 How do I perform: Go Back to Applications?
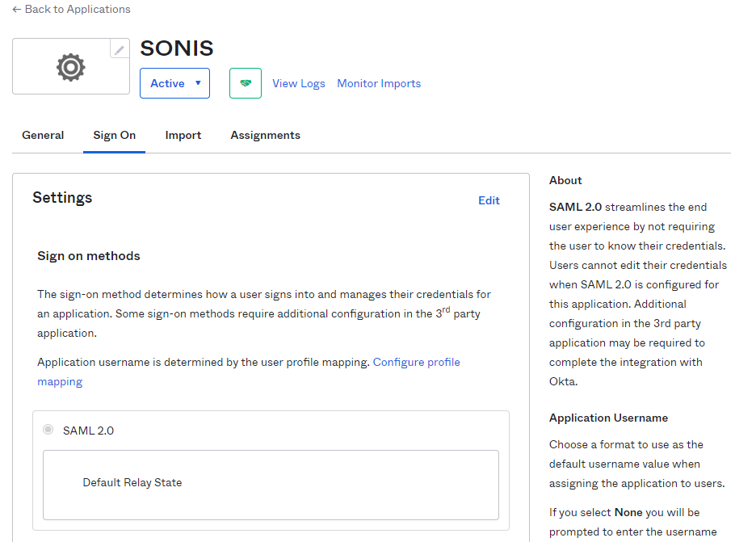[69, 9]
